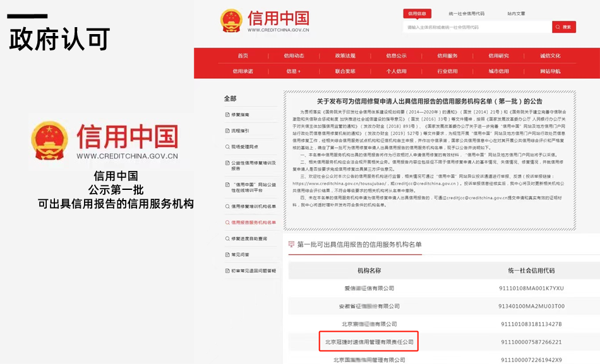The height and width of the screenshot is (364, 600).
Task: Click the red search button with magnifier
Action: coord(563,27)
